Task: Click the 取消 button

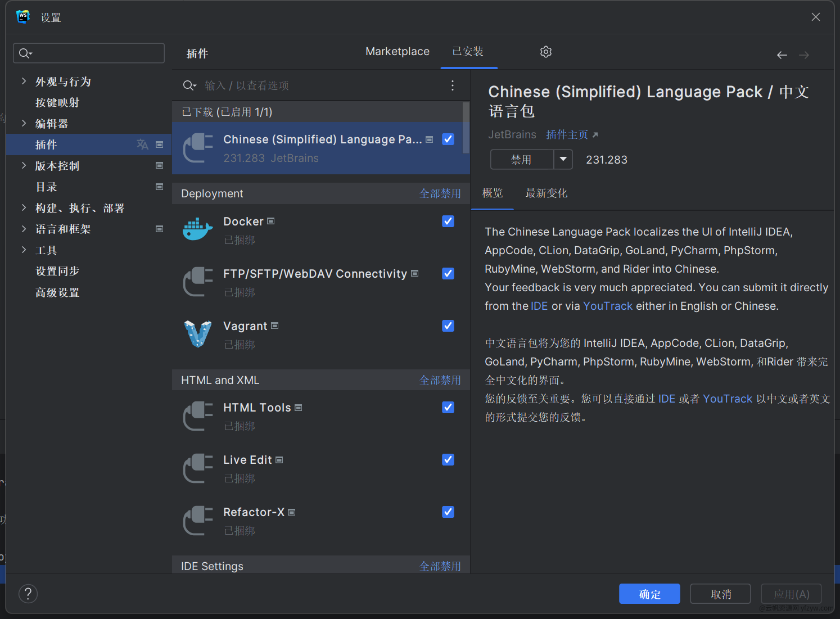Action: (x=720, y=594)
